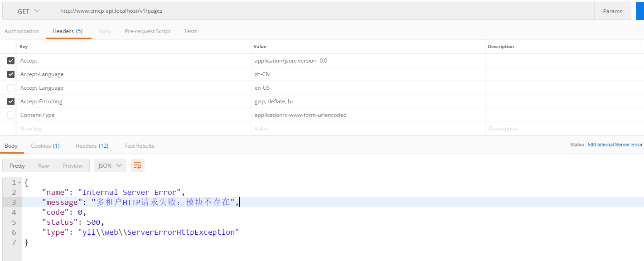The width and height of the screenshot is (644, 261).
Task: Switch to the Authorization tab
Action: (x=22, y=31)
